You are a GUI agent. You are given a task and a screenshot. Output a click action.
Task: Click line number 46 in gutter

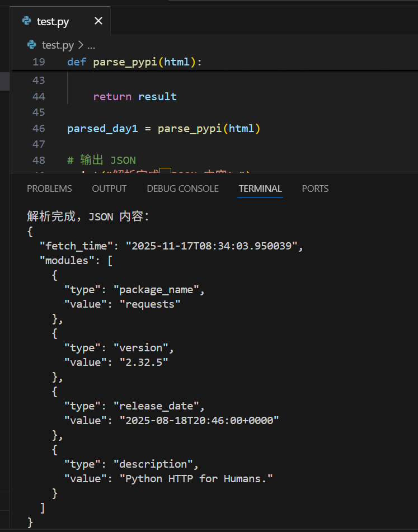click(39, 129)
